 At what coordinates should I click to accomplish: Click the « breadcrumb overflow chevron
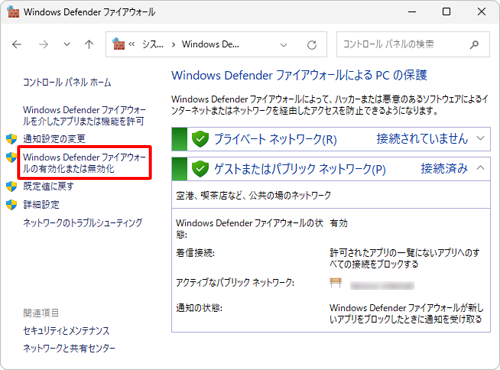click(x=132, y=44)
